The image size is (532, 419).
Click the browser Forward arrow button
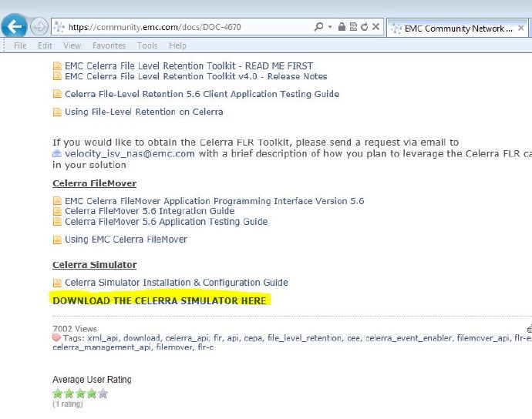pos(39,27)
